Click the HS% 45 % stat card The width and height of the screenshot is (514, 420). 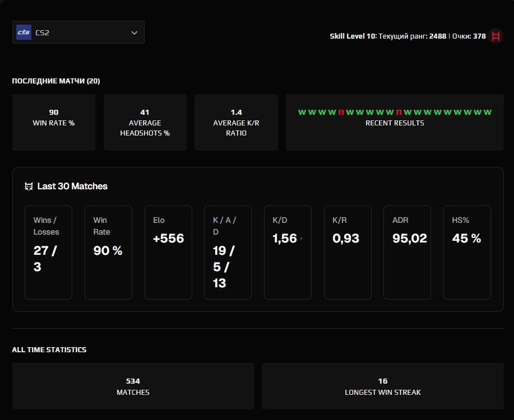[467, 253]
